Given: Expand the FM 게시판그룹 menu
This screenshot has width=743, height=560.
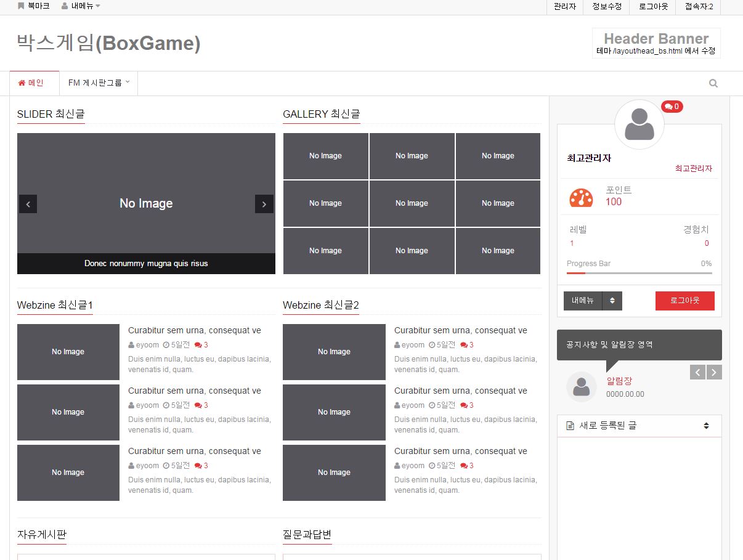Looking at the screenshot, I should 99,83.
